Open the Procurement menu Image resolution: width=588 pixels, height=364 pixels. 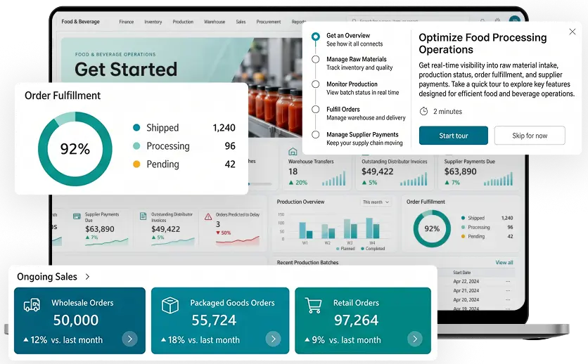coord(269,22)
